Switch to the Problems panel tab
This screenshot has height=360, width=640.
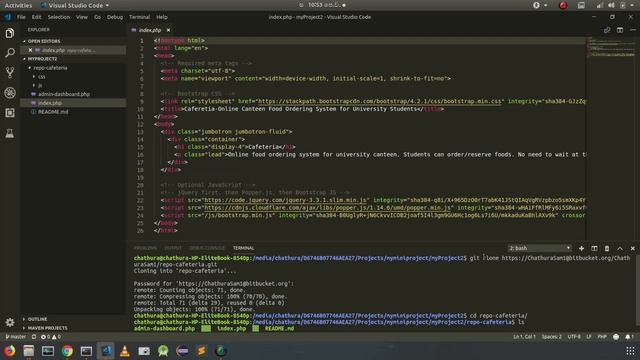pyautogui.click(x=145, y=248)
